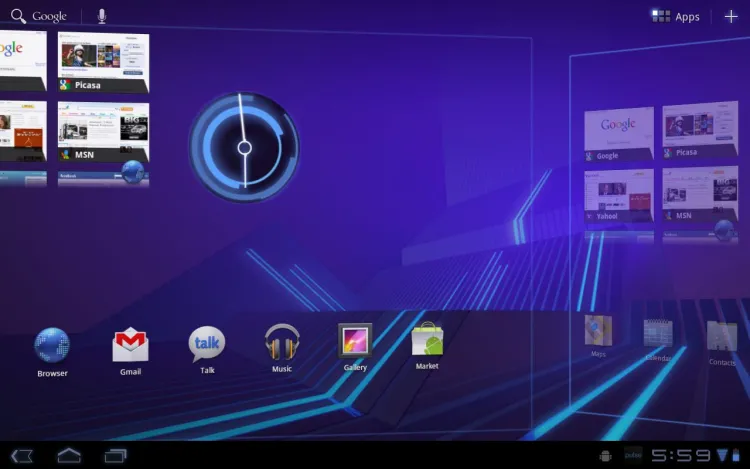Open the Yahoo! bookmark on the right panel
The image size is (750, 469).
[x=618, y=195]
